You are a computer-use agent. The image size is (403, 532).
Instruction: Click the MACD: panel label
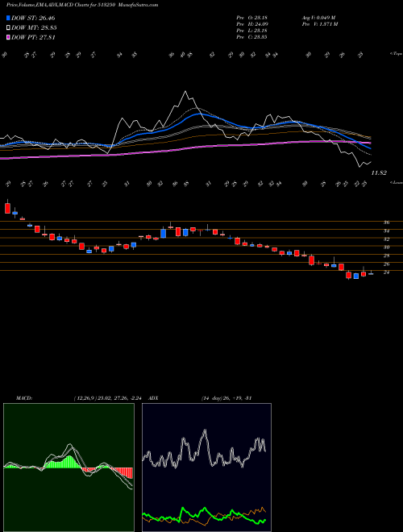coord(24,398)
